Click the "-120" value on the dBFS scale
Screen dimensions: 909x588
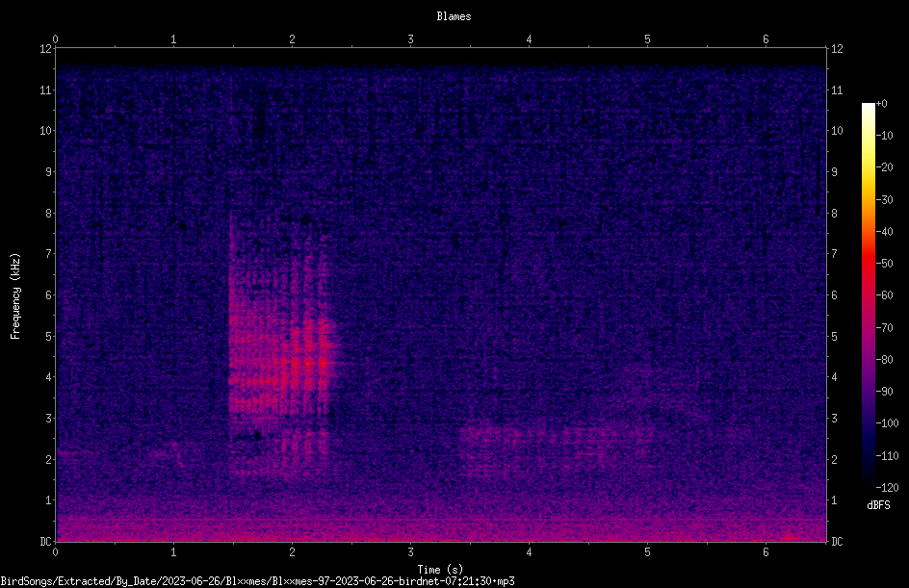pos(888,487)
